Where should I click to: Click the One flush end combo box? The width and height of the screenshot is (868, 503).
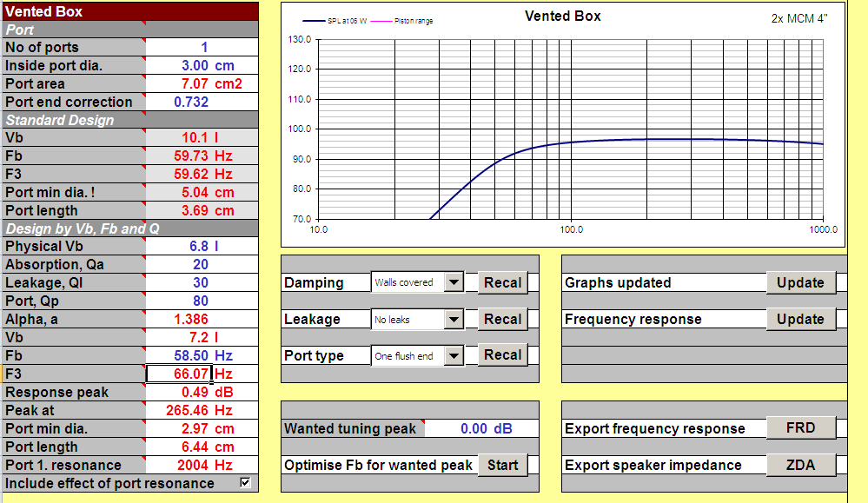417,356
